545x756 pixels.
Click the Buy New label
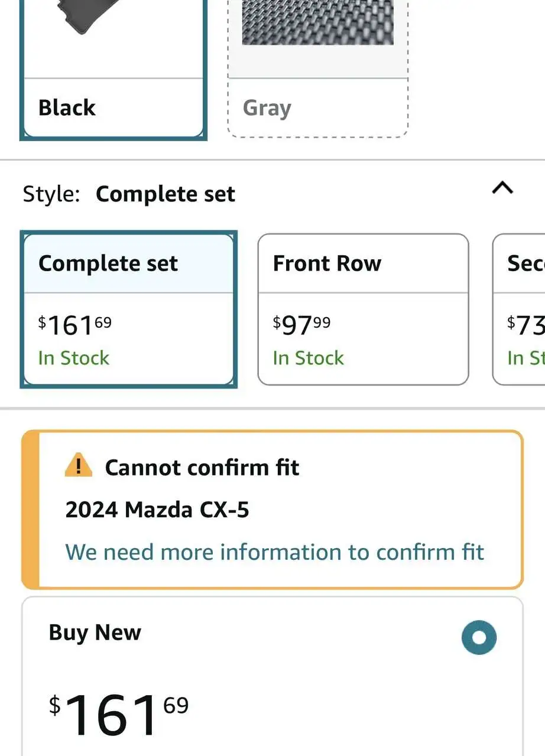pyautogui.click(x=95, y=633)
